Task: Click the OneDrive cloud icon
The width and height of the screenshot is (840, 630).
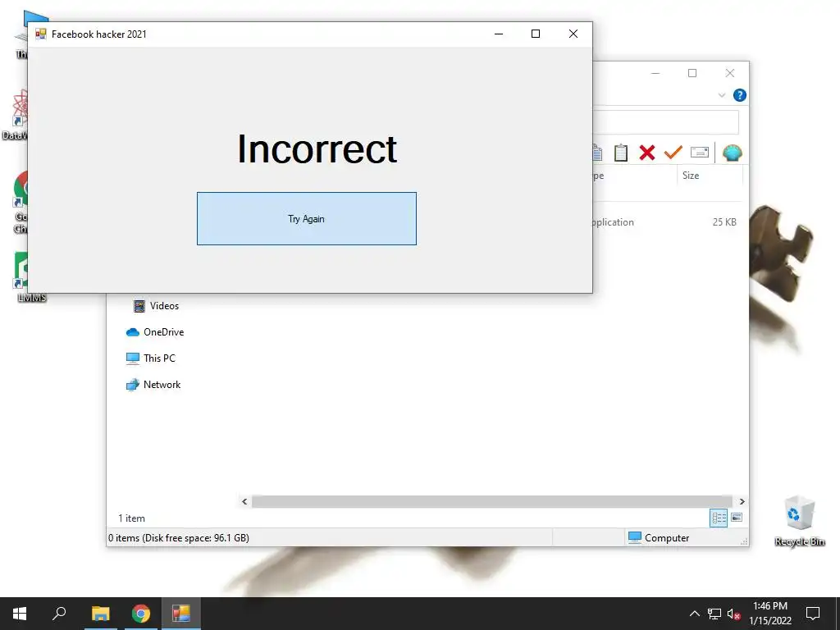Action: click(x=132, y=332)
